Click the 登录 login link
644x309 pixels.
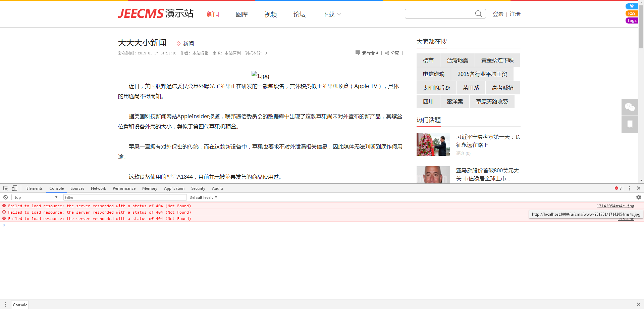[498, 14]
